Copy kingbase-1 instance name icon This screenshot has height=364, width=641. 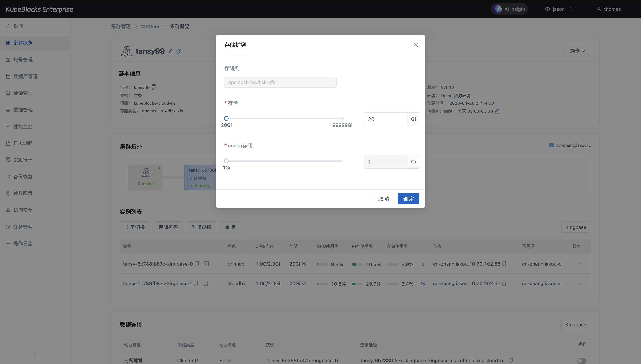click(x=196, y=283)
